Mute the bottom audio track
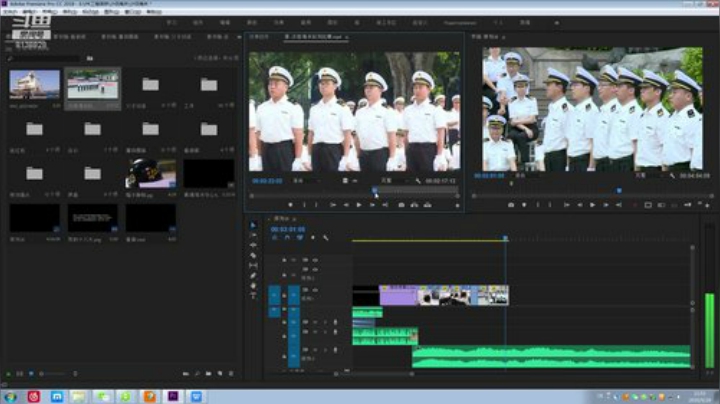 tap(315, 350)
